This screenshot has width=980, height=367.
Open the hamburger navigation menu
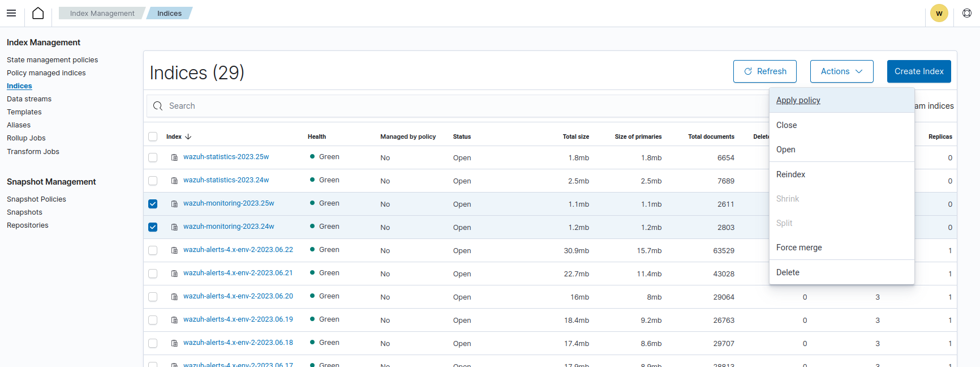point(11,13)
